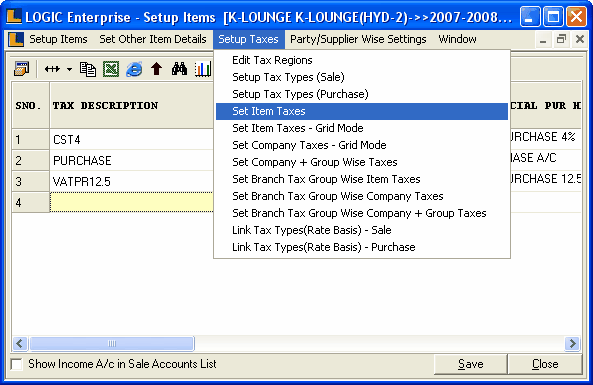Open the Setup Items menu
593x385 pixels.
coord(58,39)
